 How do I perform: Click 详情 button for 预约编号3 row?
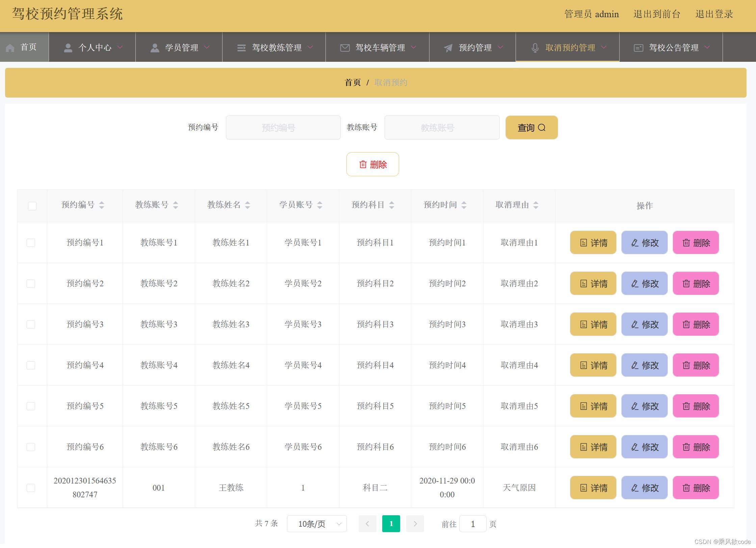tap(593, 324)
